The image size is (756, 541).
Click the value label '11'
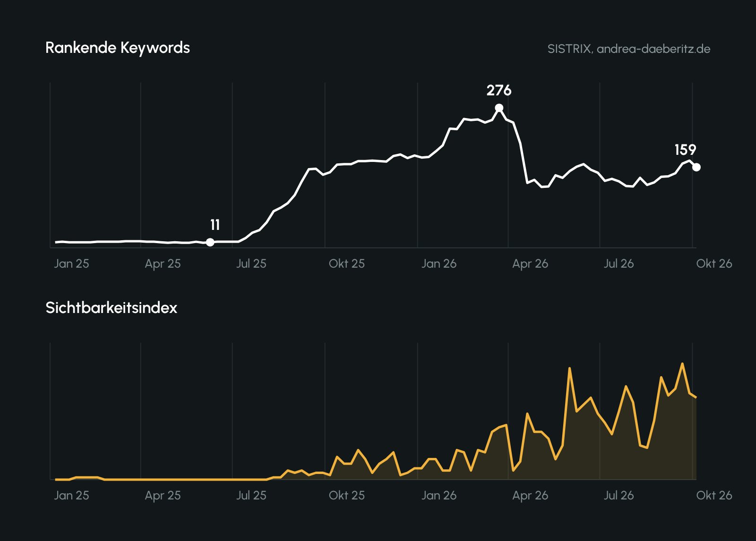(215, 225)
